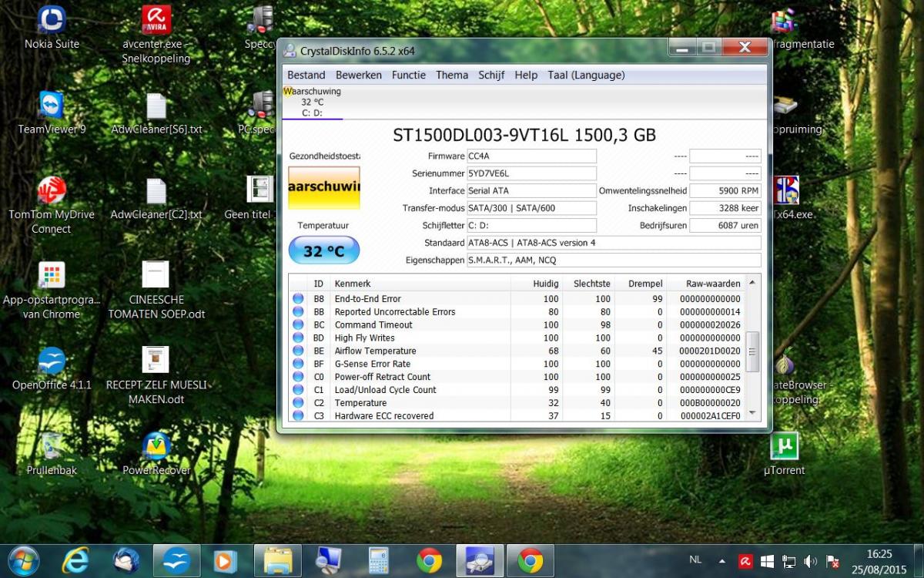Open the Nokia Suite desktop icon
Viewport: 924px width, 578px height.
[52, 21]
